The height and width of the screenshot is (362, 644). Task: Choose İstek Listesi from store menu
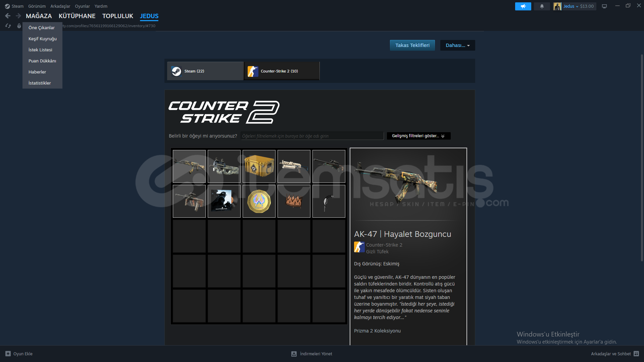(x=42, y=50)
